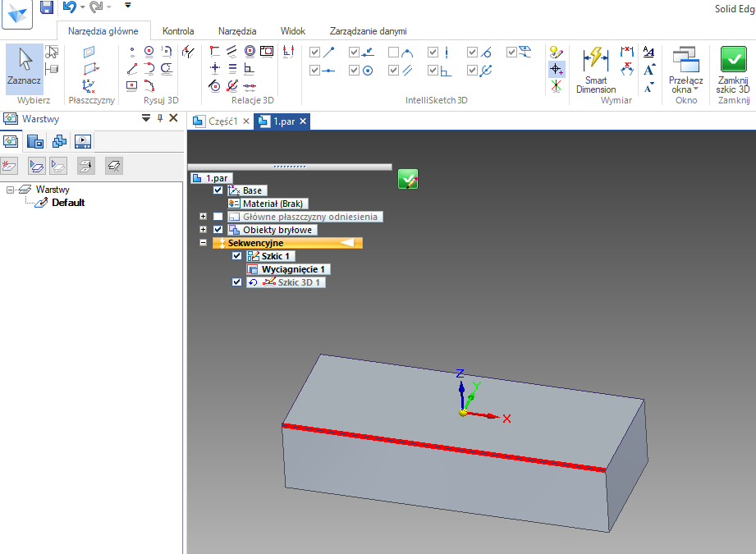Viewport: 756px width, 554px height.
Task: Apply the connect relation in Relacje 3D
Action: [215, 52]
